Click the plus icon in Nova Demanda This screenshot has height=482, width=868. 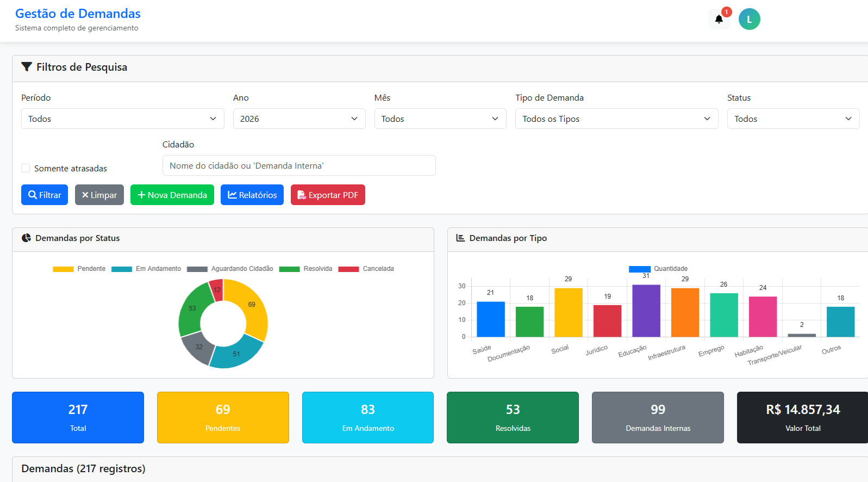click(141, 195)
